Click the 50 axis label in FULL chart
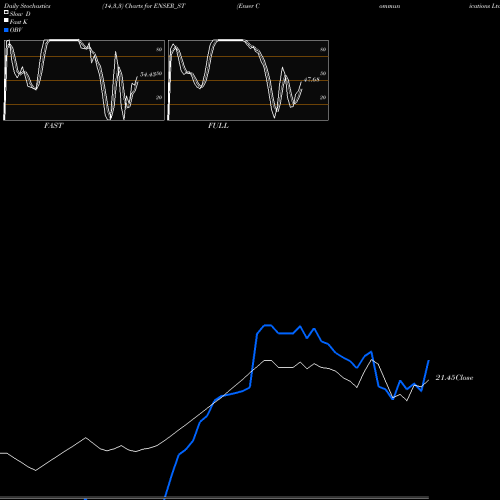 click(x=323, y=73)
